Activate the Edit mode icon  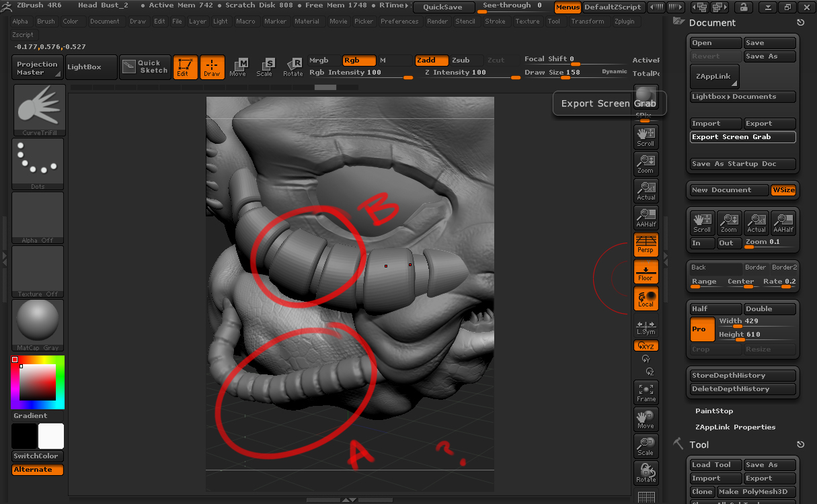(186, 67)
